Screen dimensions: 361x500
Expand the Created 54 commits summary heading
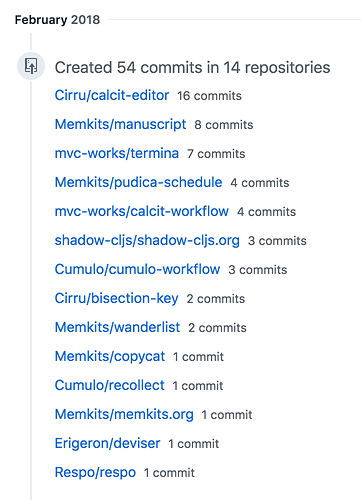(192, 67)
